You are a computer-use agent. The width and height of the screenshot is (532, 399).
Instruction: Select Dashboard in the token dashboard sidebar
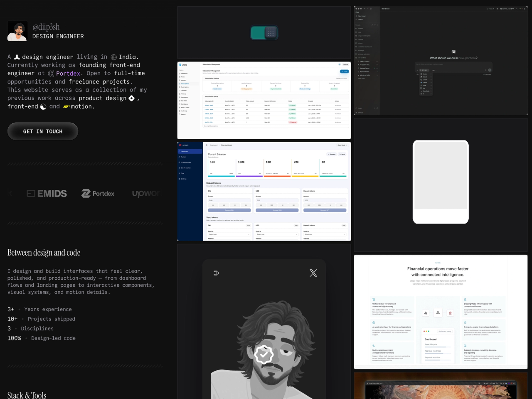[190, 151]
